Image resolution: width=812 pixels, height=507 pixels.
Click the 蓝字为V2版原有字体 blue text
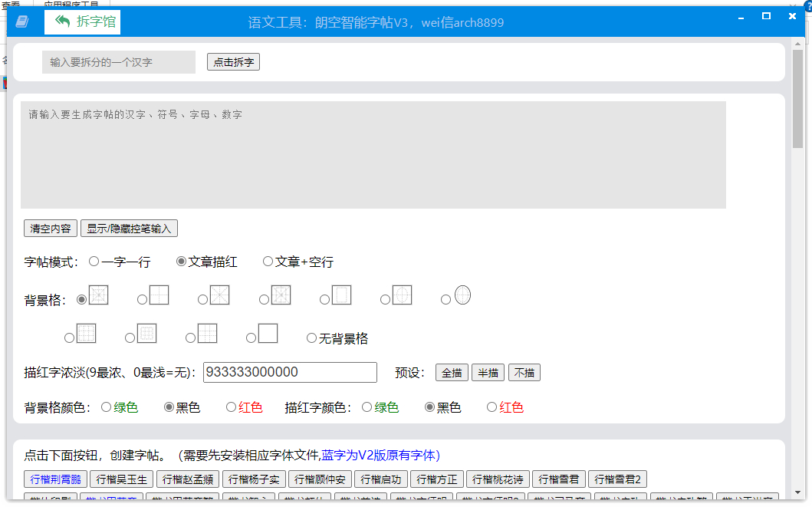click(380, 455)
